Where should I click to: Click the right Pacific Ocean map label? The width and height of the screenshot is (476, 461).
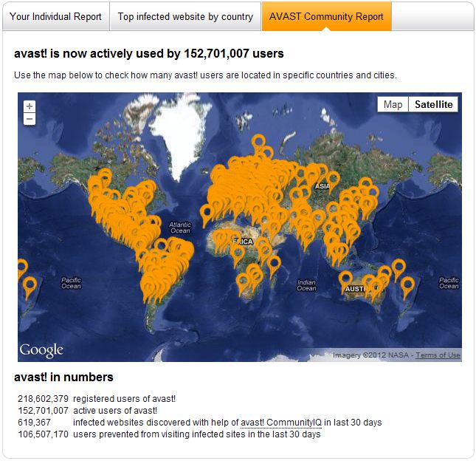[449, 283]
